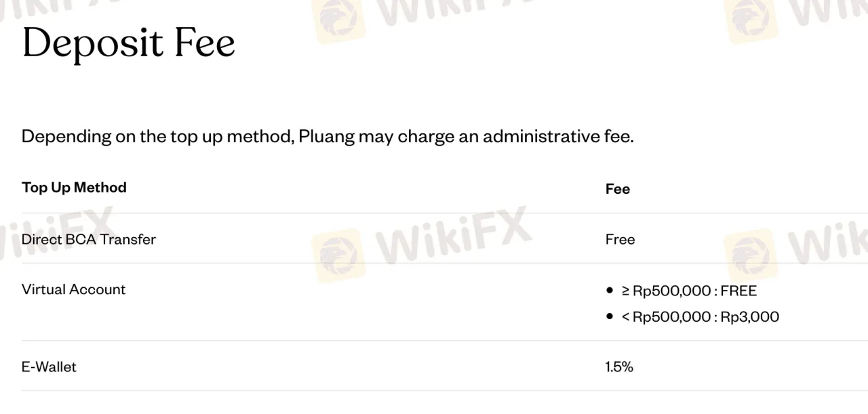Screen dimensions: 868x414
Task: Select the Top Up Method column header
Action: coord(74,187)
